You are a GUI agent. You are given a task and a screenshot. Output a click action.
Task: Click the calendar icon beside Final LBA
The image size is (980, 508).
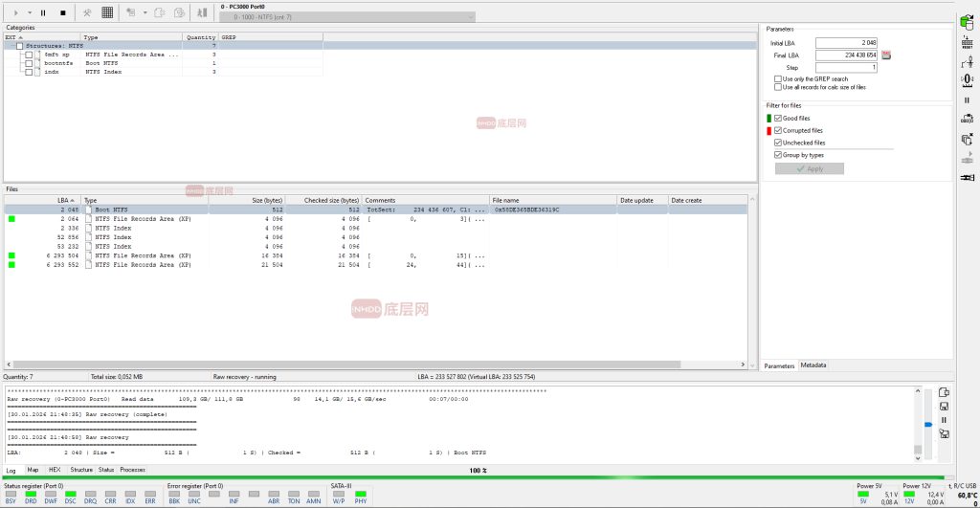coord(886,55)
